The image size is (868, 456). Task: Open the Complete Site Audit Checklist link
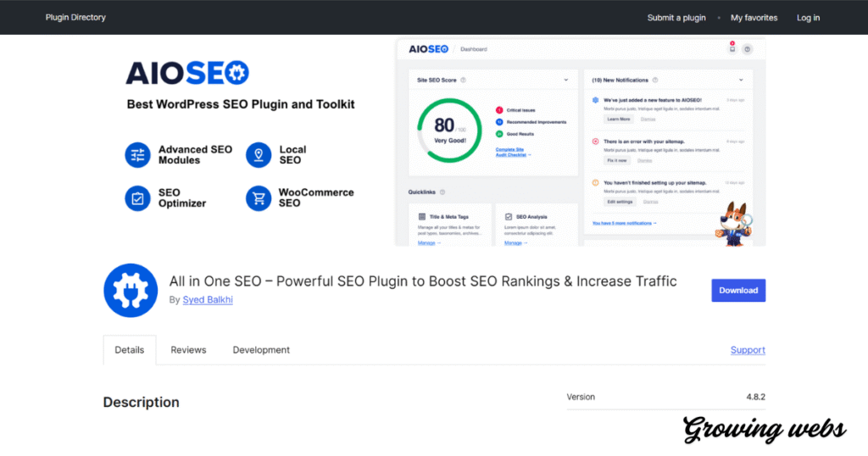513,153
